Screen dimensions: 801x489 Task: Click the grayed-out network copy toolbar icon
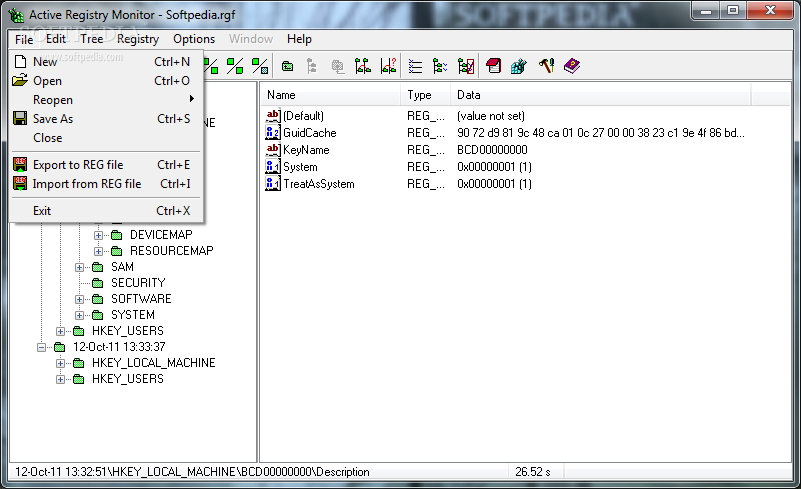(x=338, y=66)
